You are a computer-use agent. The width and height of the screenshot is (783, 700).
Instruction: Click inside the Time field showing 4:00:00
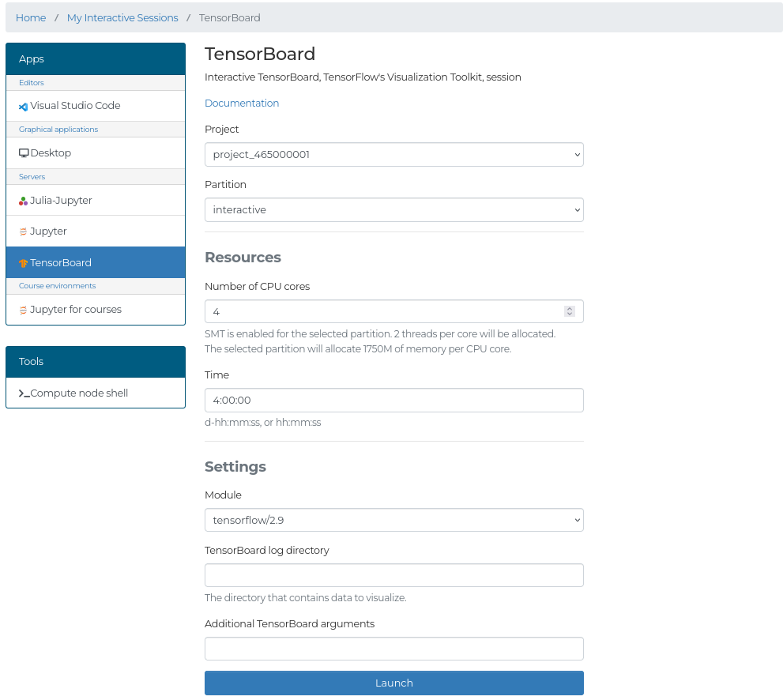pos(393,400)
